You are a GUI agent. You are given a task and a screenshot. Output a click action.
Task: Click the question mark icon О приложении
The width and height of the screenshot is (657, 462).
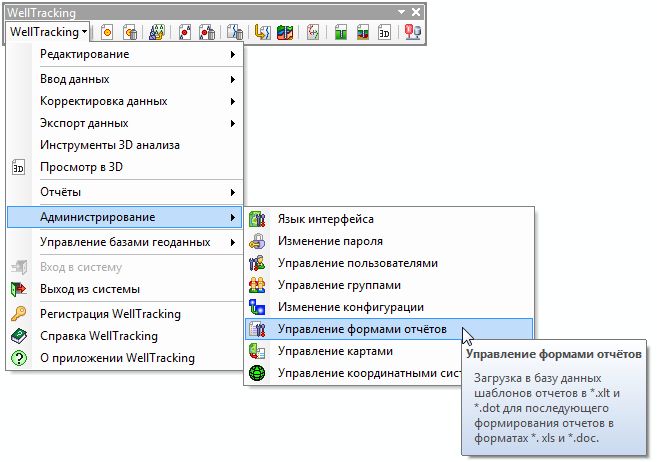[x=18, y=358]
